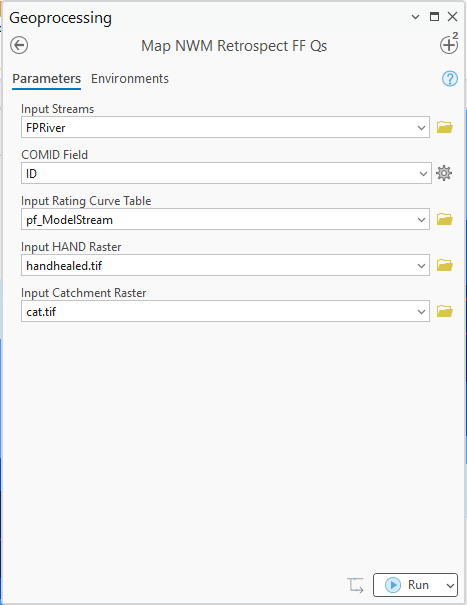467x605 pixels.
Task: Expand the Input Catchment Raster dropdown
Action: coord(421,311)
